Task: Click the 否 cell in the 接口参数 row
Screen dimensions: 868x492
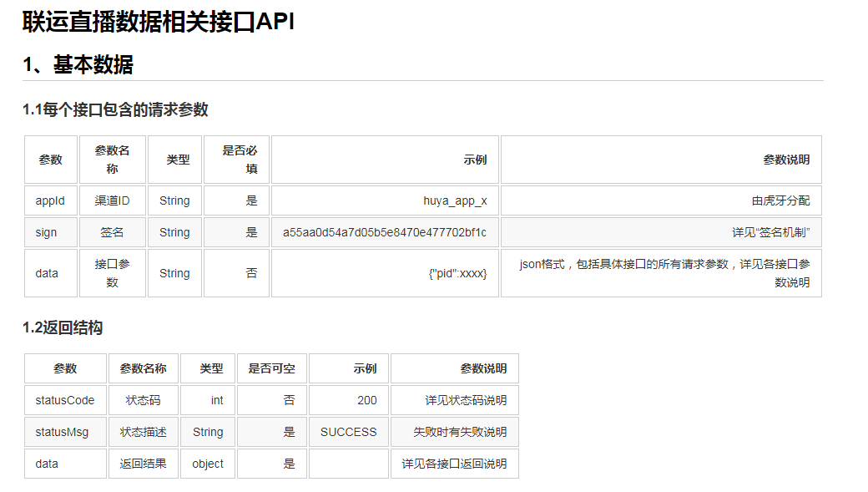Action: (236, 273)
